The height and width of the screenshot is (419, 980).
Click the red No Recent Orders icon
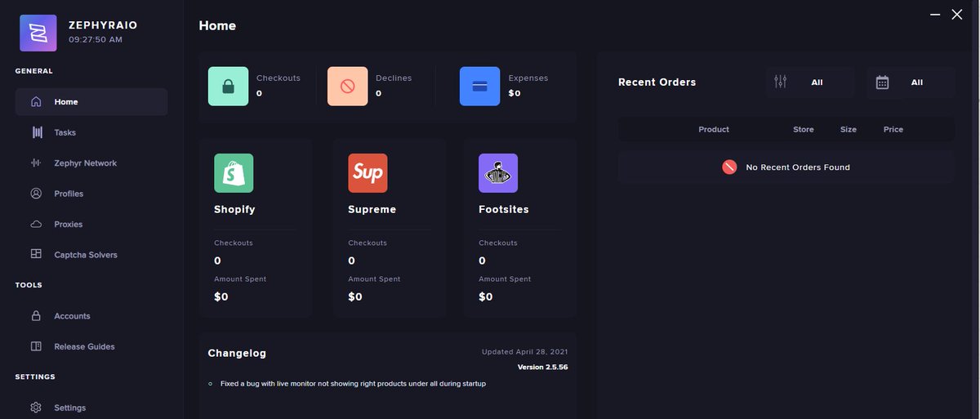pyautogui.click(x=729, y=167)
